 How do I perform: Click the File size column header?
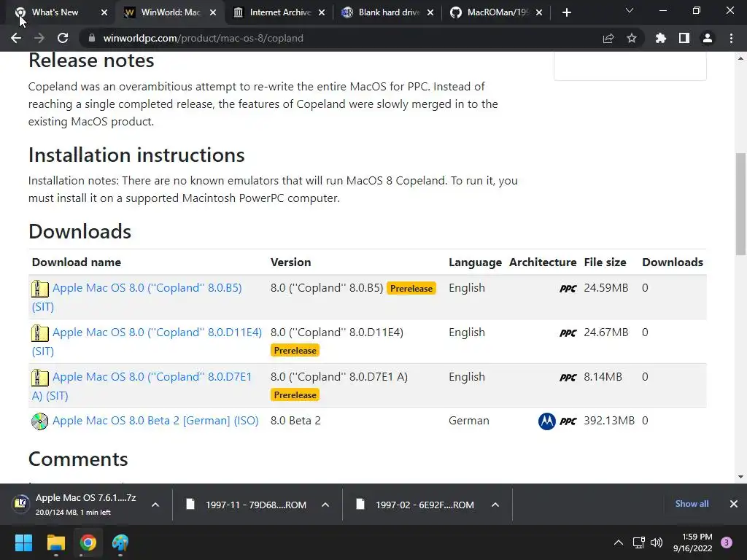(x=605, y=262)
